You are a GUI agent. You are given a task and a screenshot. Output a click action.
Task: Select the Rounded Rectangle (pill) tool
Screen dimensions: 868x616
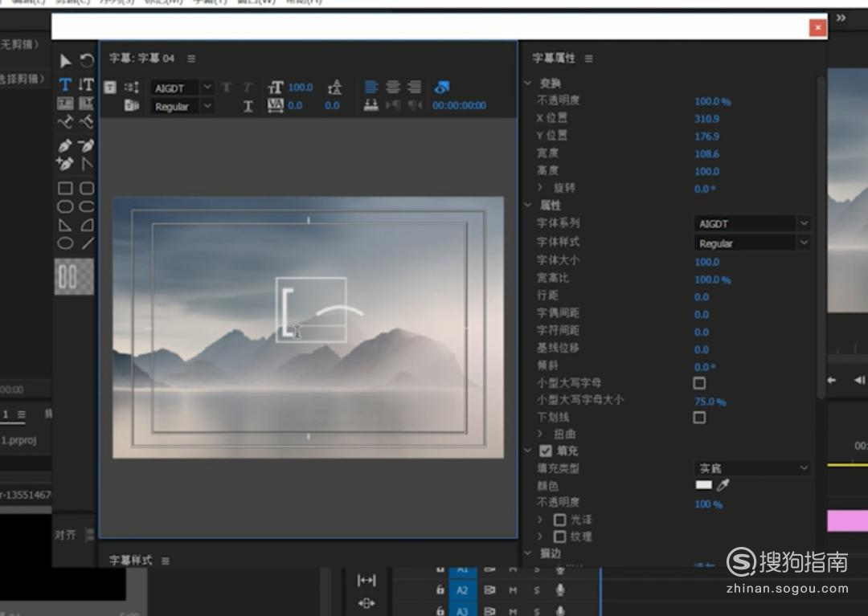click(87, 206)
